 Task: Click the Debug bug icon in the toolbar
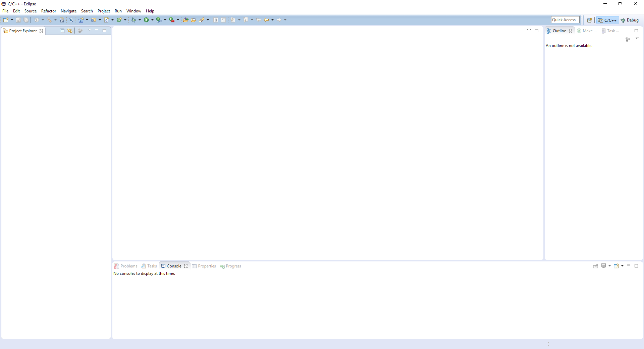133,20
